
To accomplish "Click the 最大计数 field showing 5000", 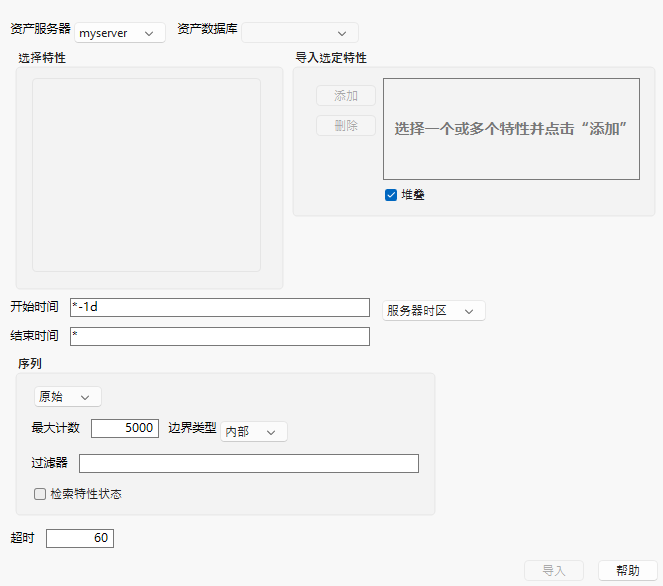I will coord(125,428).
